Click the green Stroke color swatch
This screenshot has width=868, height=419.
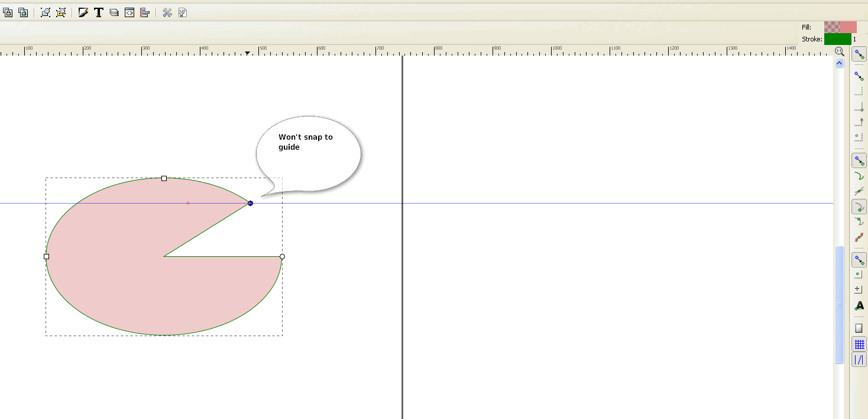[x=837, y=39]
